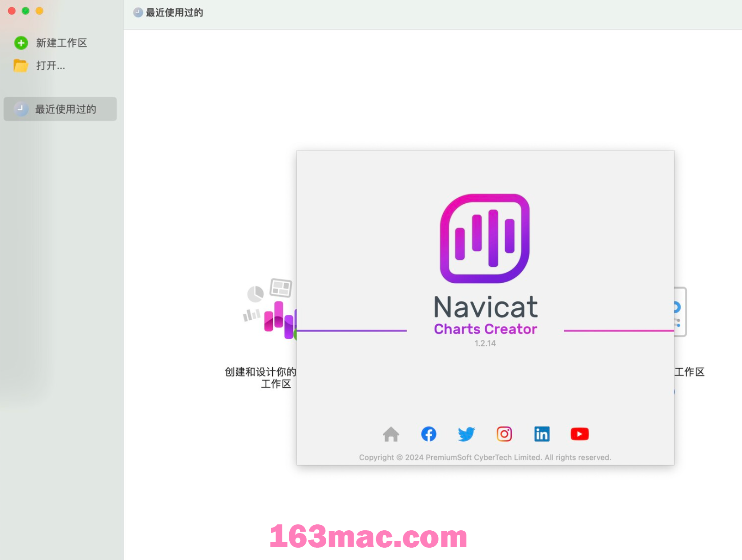742x560 pixels.
Task: Open the Twitter bird icon link
Action: 466,434
